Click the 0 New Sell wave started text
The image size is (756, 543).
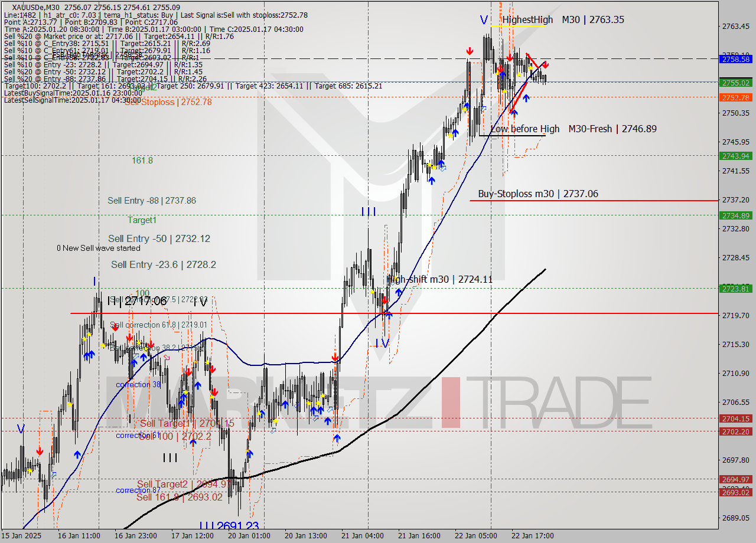coord(99,248)
